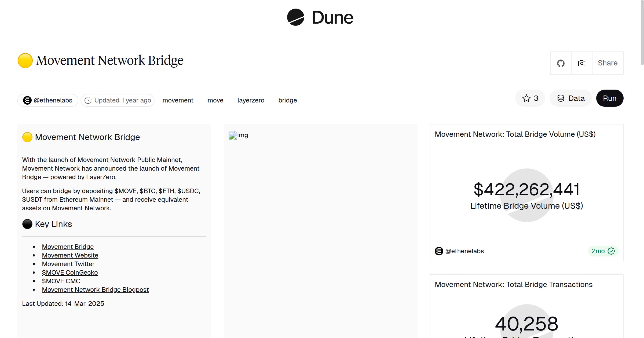This screenshot has height=338, width=644.
Task: Open Total Bridge Volume (US$) chart title
Action: pyautogui.click(x=515, y=134)
